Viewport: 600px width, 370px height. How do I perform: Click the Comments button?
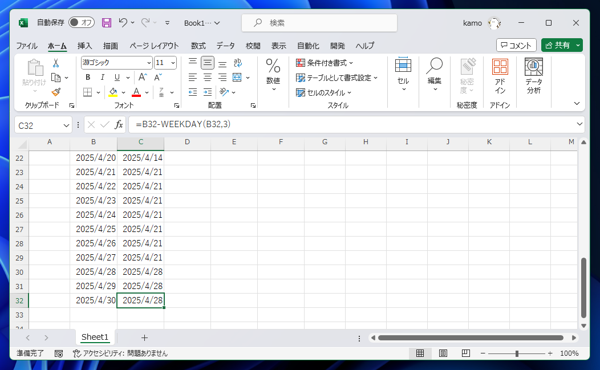pyautogui.click(x=516, y=46)
